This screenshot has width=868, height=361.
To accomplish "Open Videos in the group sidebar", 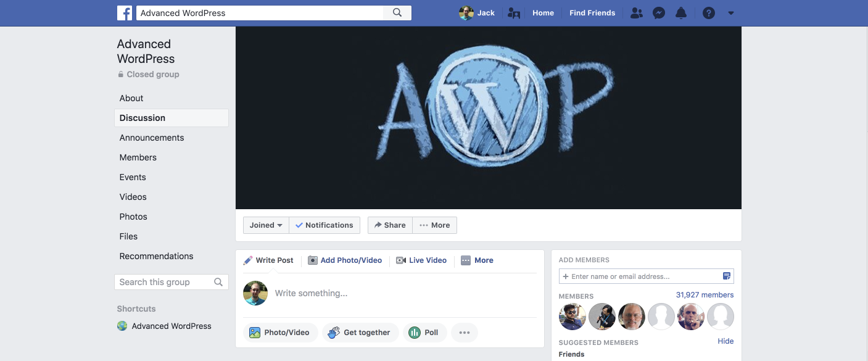I will coord(133,197).
